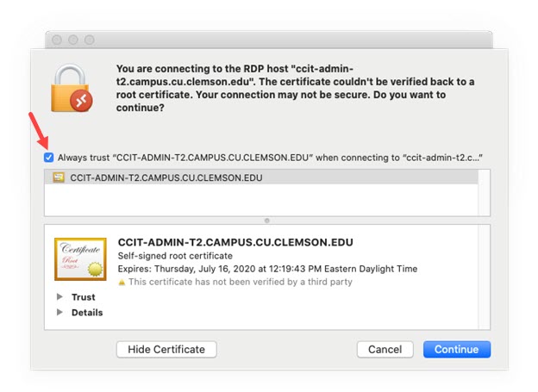Click the certificate list scrollbar track
This screenshot has height=392, width=538.
485,193
